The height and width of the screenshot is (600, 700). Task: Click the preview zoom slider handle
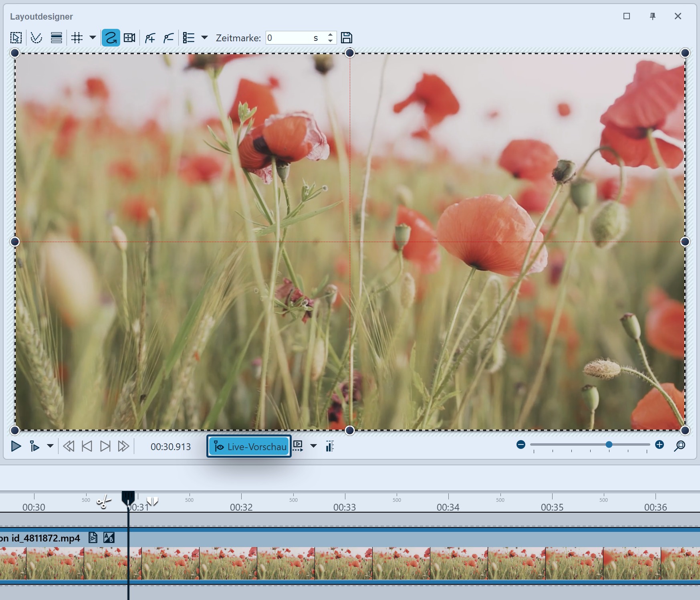pyautogui.click(x=609, y=445)
